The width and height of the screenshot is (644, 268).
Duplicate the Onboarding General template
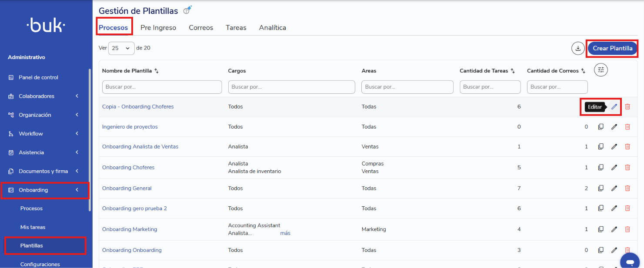[601, 189]
